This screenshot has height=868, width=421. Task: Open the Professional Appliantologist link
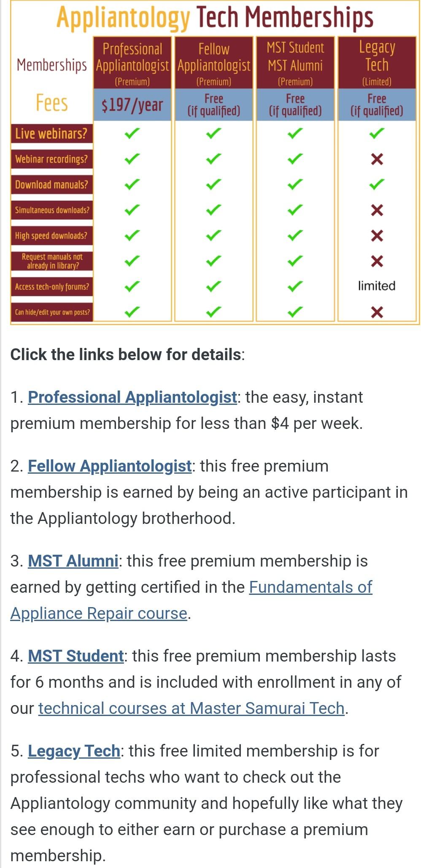(132, 397)
